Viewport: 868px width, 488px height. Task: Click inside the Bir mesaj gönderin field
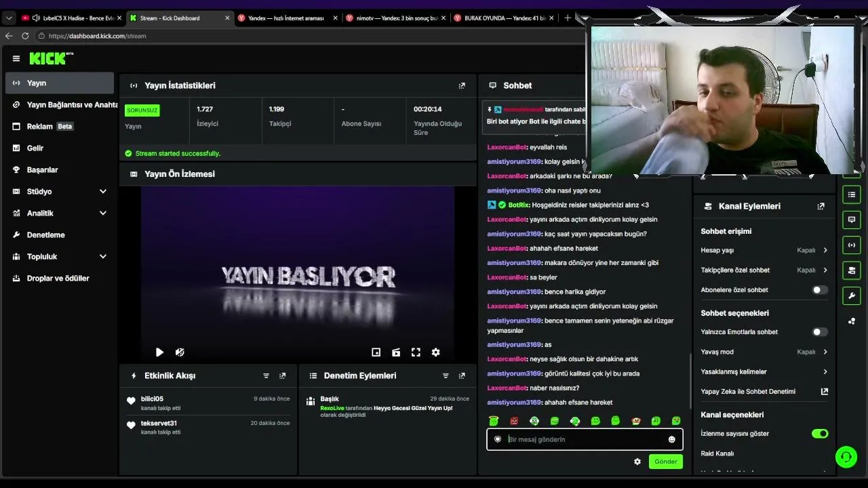click(x=585, y=439)
